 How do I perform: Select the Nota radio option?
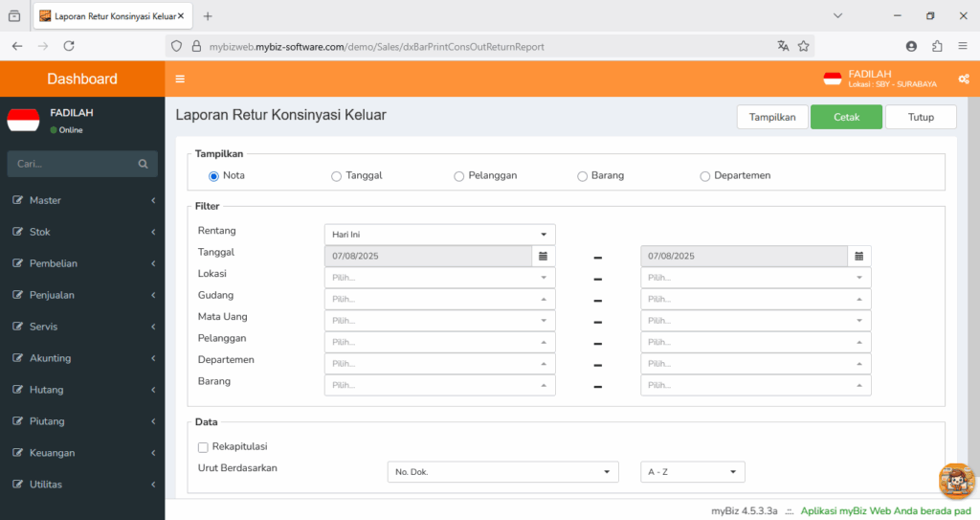pos(213,176)
